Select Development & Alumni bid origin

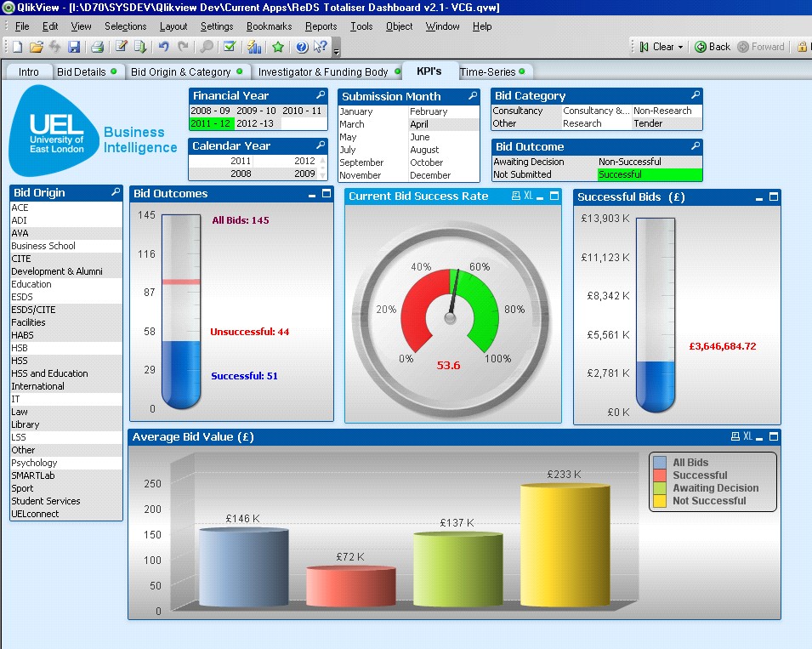pyautogui.click(x=66, y=271)
